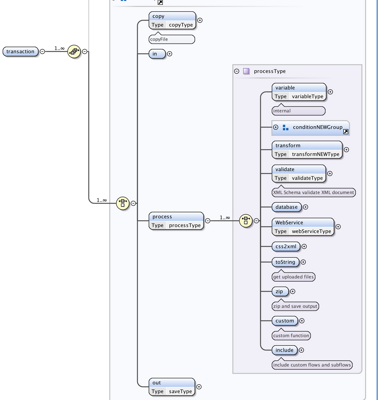Select the copy element node
This screenshot has width=389, height=400.
coord(172,21)
